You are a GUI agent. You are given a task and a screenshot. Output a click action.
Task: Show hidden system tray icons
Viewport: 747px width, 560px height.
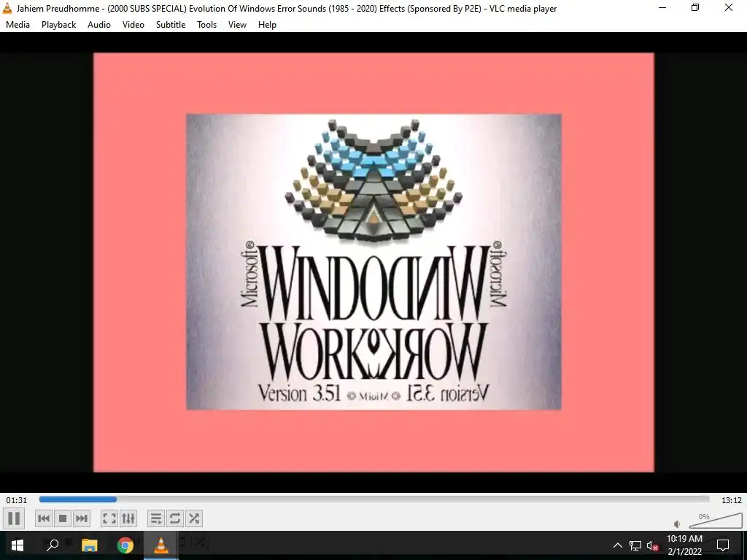coord(617,545)
